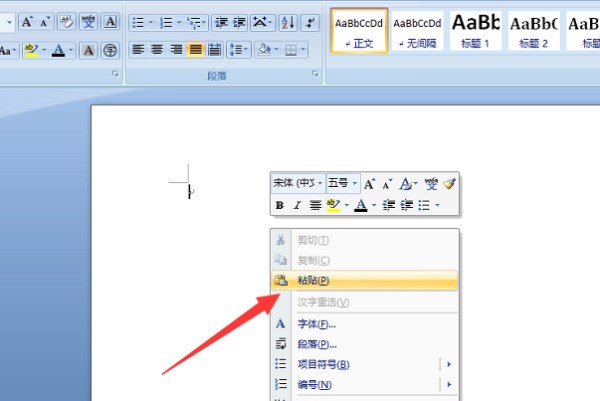Select Format Painter in the mini toolbar
This screenshot has height=401, width=600.
[x=450, y=184]
